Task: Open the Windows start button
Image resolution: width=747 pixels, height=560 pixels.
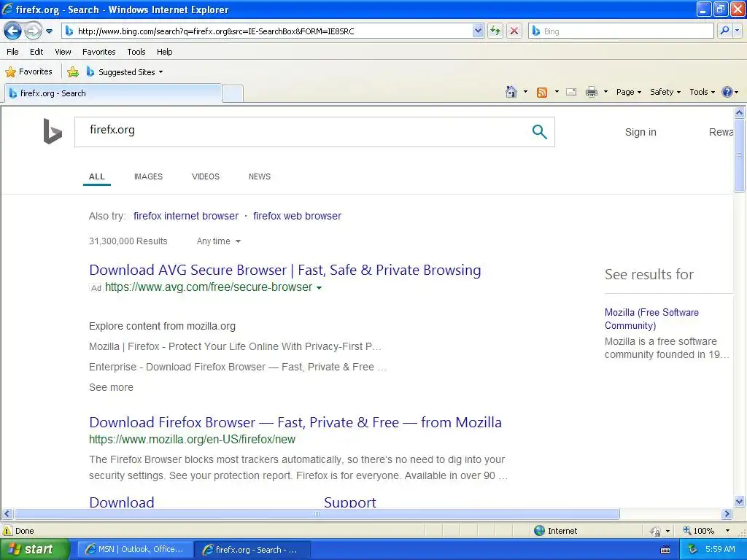Action: tap(34, 550)
